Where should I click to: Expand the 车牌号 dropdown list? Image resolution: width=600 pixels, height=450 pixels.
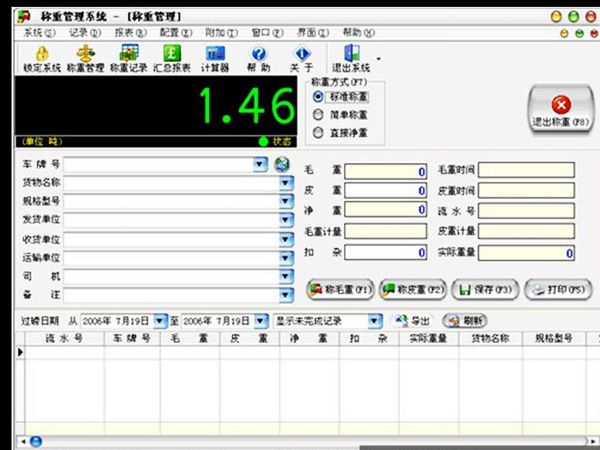(x=260, y=164)
